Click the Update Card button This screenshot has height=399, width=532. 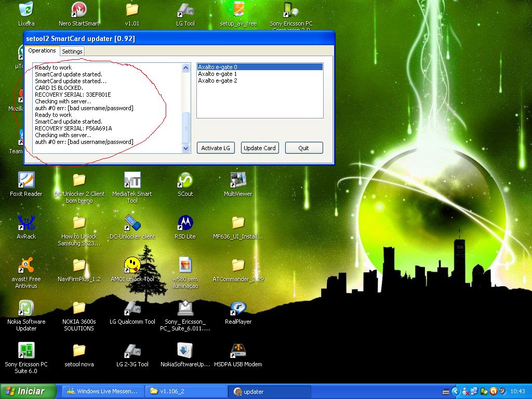point(260,148)
